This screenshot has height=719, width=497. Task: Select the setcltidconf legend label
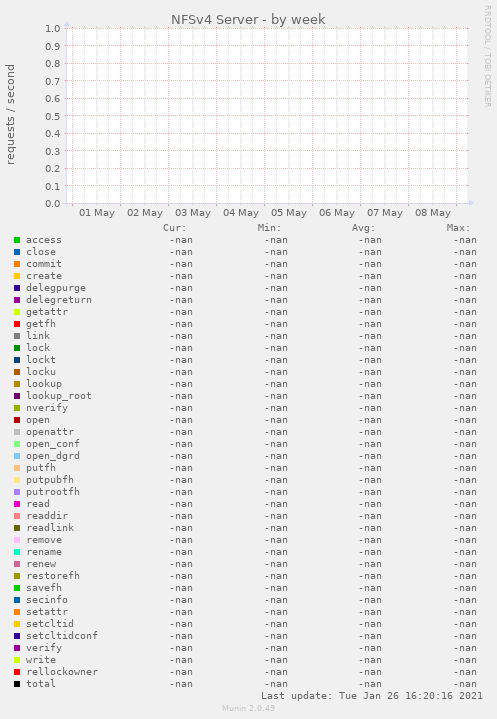62,636
